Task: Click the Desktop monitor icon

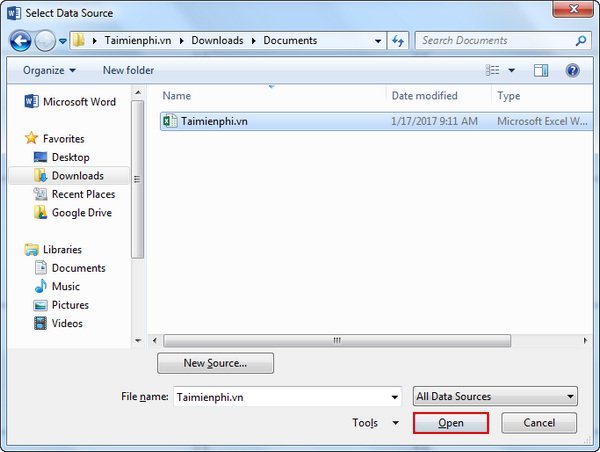Action: pyautogui.click(x=40, y=157)
